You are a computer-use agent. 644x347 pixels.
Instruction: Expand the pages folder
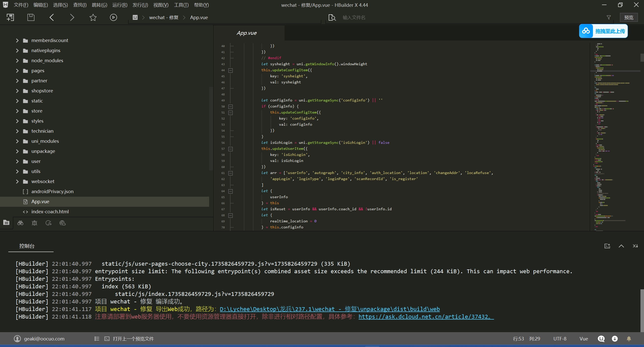pos(17,71)
